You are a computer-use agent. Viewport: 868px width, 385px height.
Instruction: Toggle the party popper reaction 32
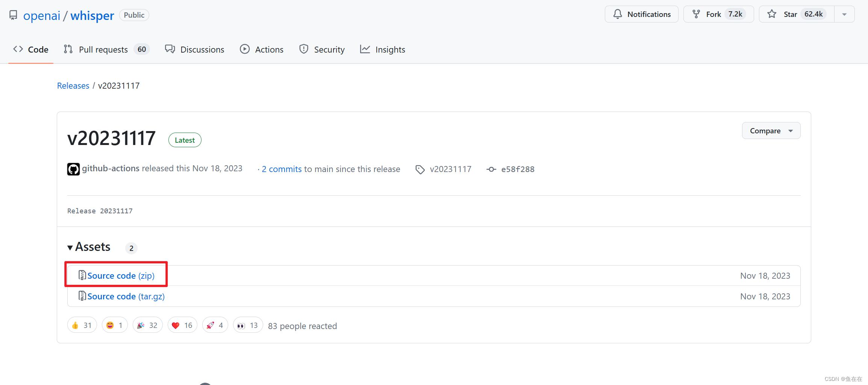[147, 325]
